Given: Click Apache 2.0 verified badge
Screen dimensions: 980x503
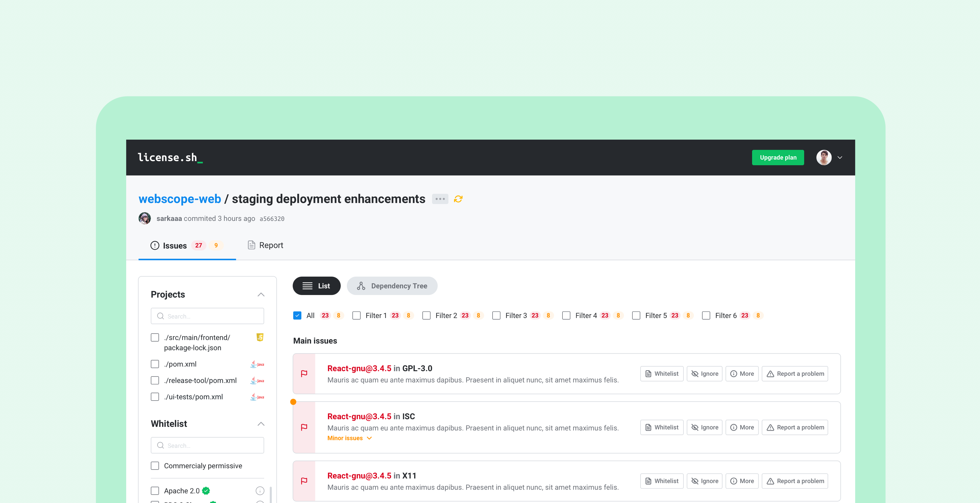Looking at the screenshot, I should pyautogui.click(x=206, y=491).
